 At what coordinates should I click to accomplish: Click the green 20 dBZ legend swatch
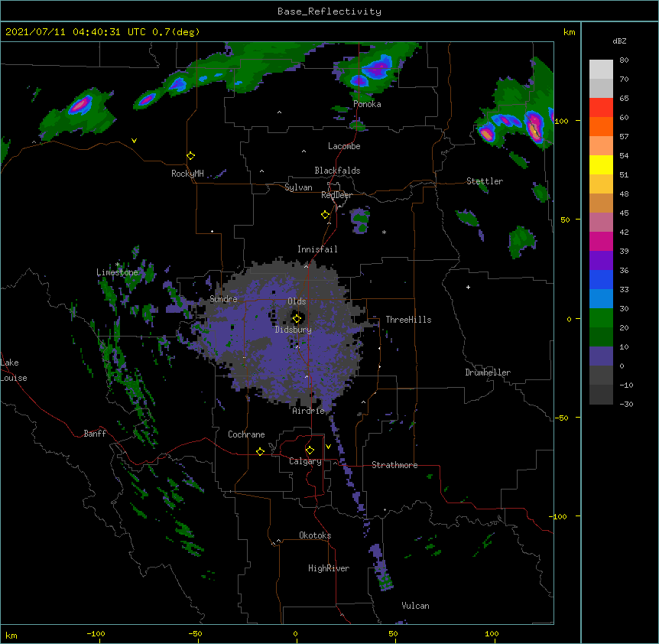pyautogui.click(x=601, y=318)
